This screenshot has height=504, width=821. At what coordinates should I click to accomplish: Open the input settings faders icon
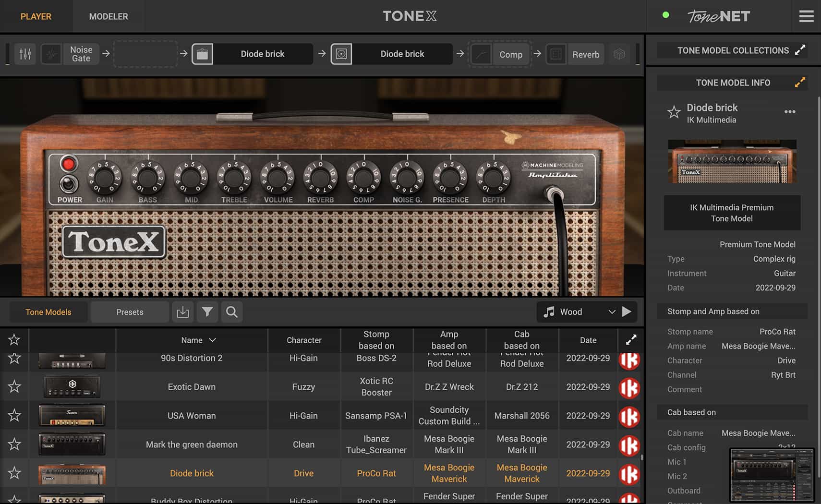click(25, 54)
